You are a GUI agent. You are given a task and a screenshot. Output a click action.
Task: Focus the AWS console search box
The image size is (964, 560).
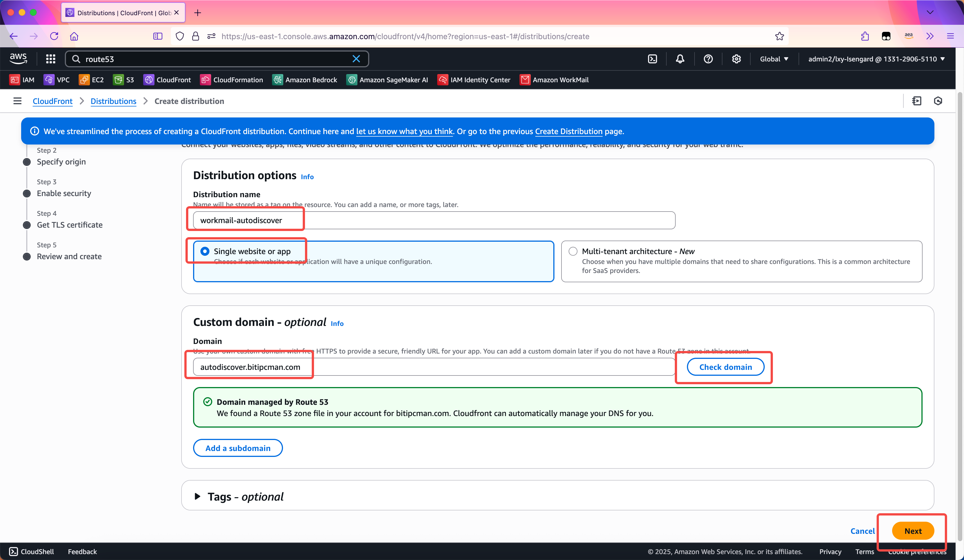(x=217, y=59)
